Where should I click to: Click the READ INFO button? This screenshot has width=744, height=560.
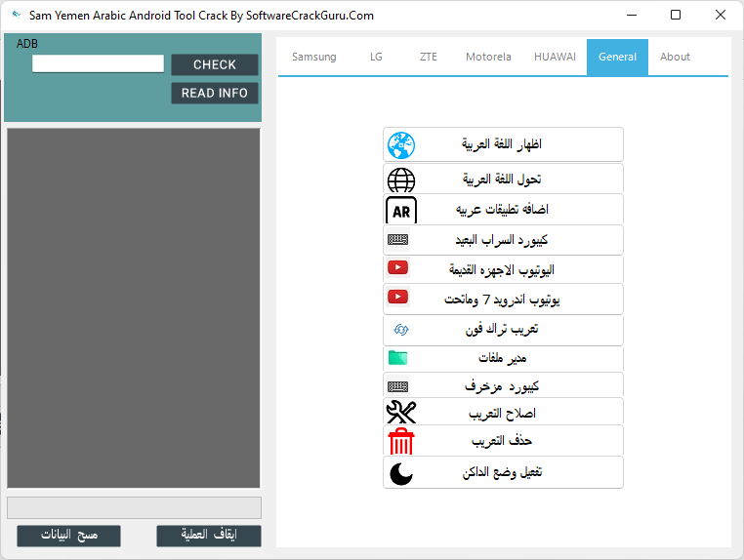click(215, 93)
